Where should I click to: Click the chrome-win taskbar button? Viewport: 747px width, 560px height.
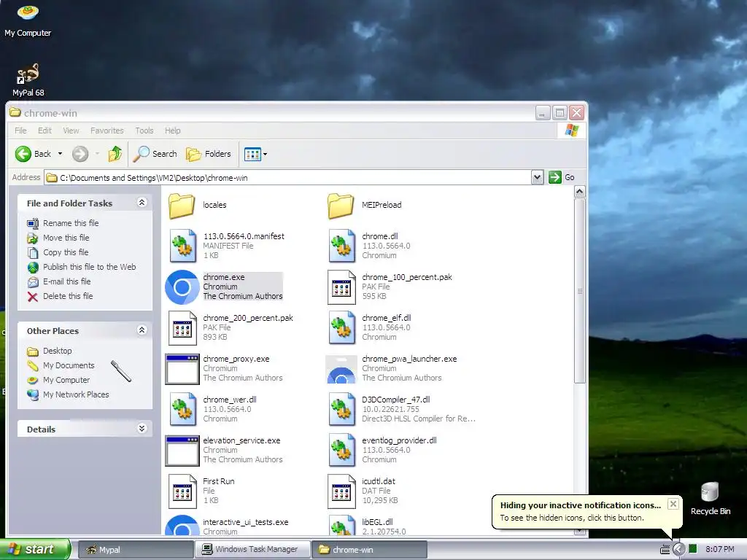pos(369,550)
